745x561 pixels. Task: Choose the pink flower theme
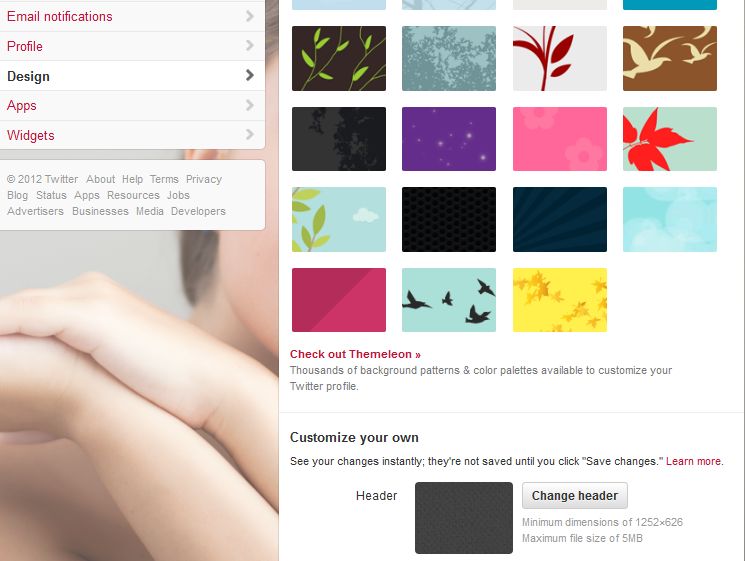(x=560, y=139)
